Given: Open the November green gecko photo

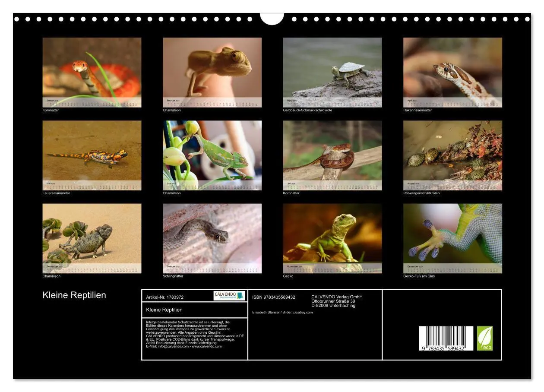Looking at the screenshot, I should 332,238.
